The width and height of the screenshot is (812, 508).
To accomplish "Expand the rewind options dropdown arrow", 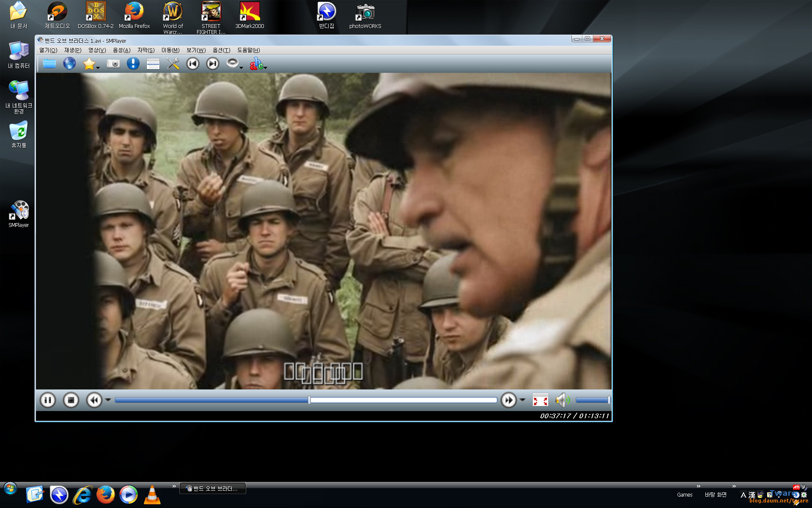I will (108, 400).
